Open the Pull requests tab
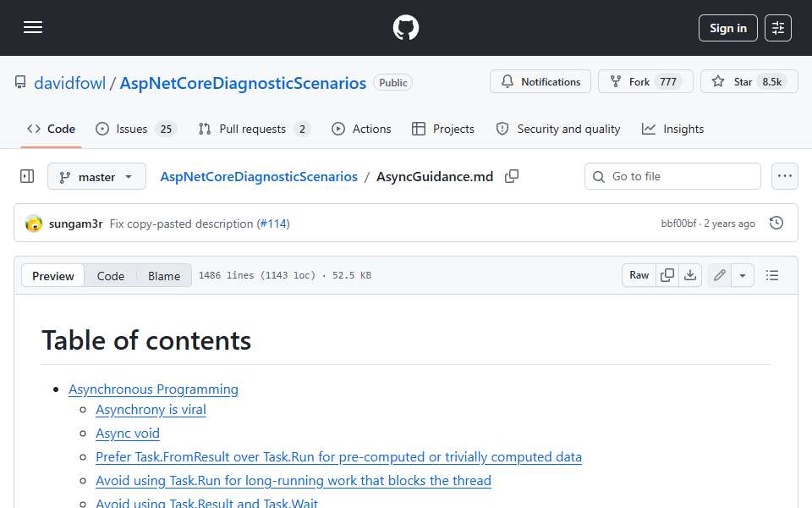This screenshot has height=508, width=812. (x=255, y=129)
